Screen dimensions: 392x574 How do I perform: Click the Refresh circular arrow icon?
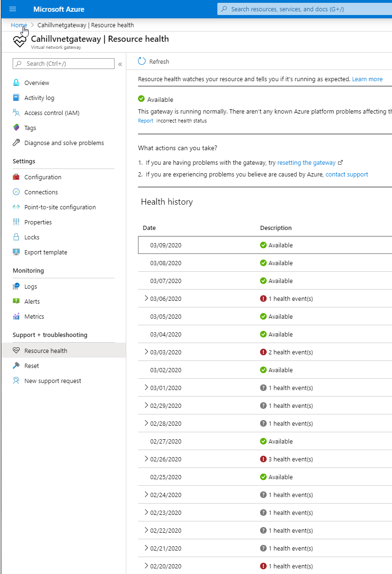click(x=142, y=61)
